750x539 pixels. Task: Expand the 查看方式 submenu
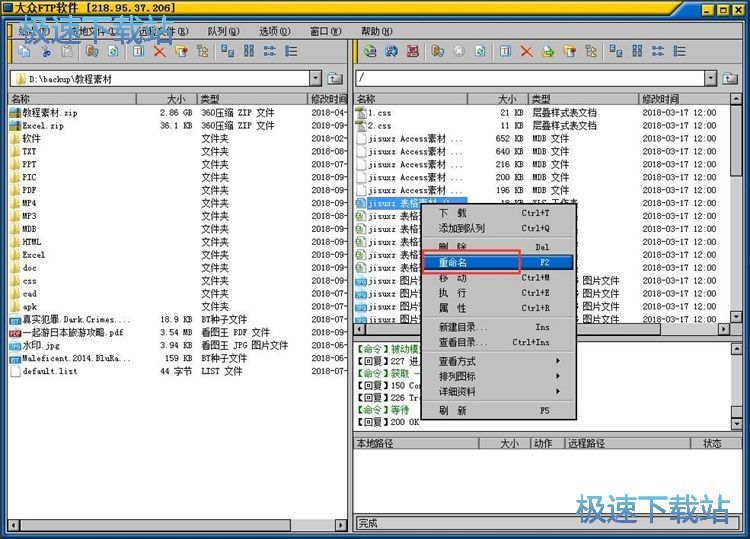[x=497, y=361]
